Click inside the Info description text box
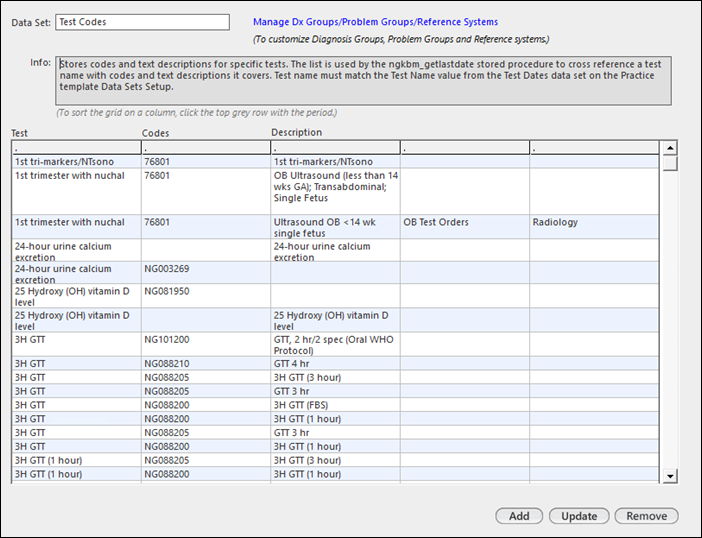 (x=364, y=81)
